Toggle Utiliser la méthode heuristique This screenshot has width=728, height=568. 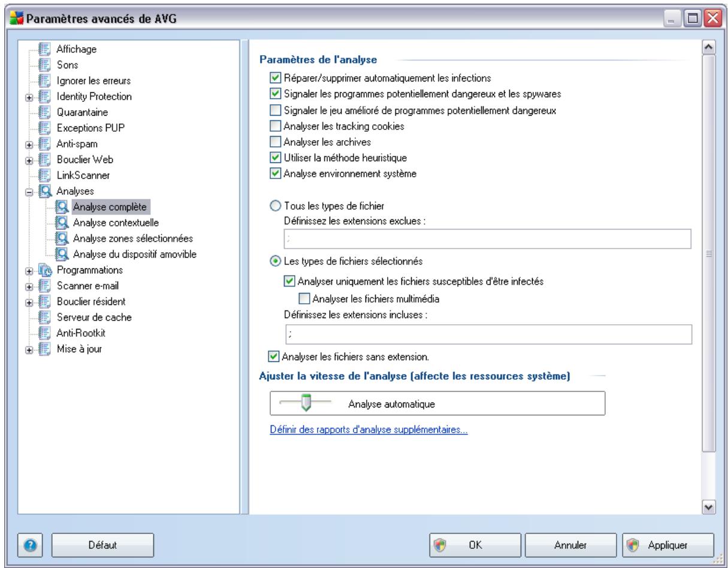(275, 158)
